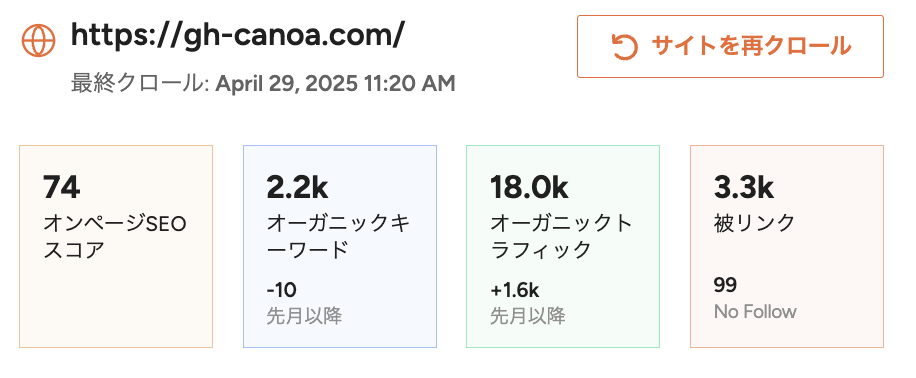Screen dimensions: 916x378
Task: Select the オーガニックトラフィック card
Action: pos(563,247)
